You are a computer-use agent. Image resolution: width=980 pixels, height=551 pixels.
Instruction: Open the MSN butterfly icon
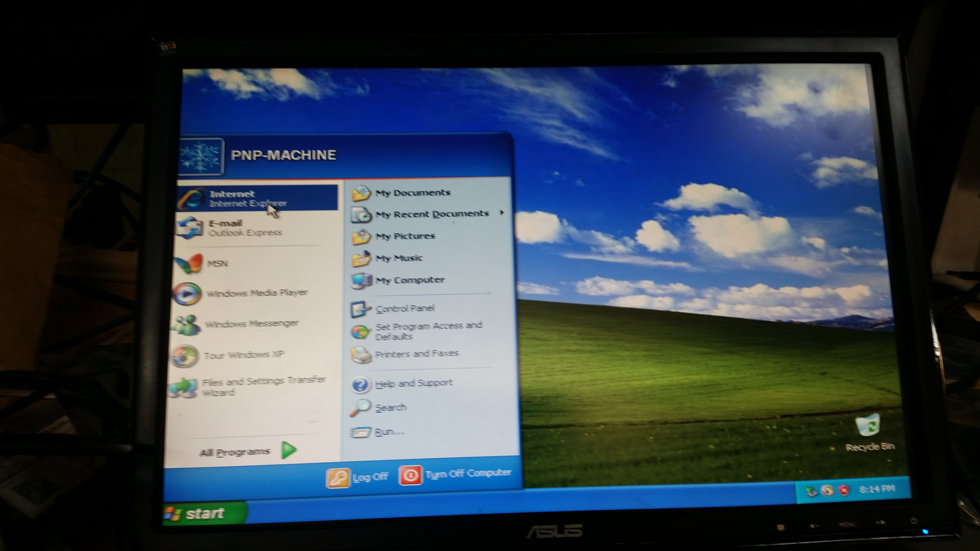pos(189,264)
